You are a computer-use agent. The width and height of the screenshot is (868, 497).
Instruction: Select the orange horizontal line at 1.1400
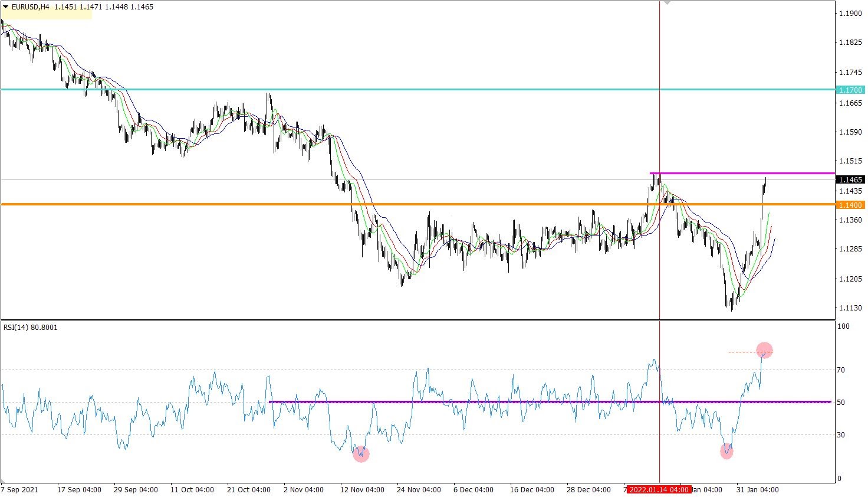click(x=417, y=204)
